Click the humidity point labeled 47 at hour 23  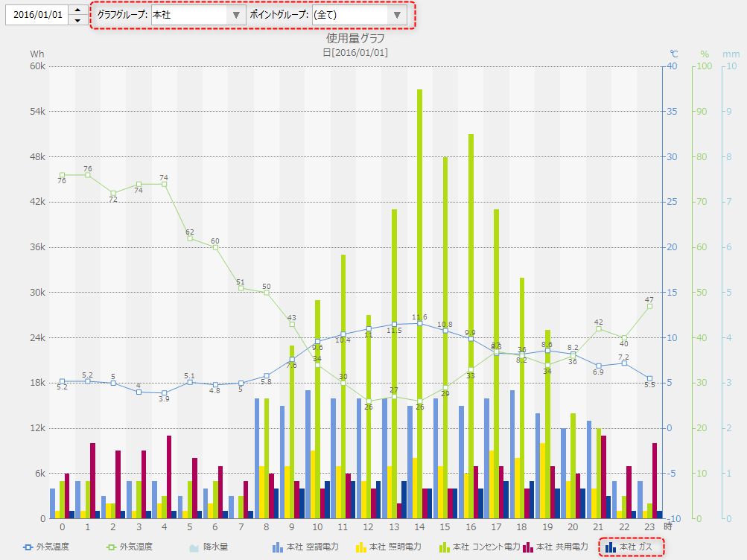pos(649,306)
